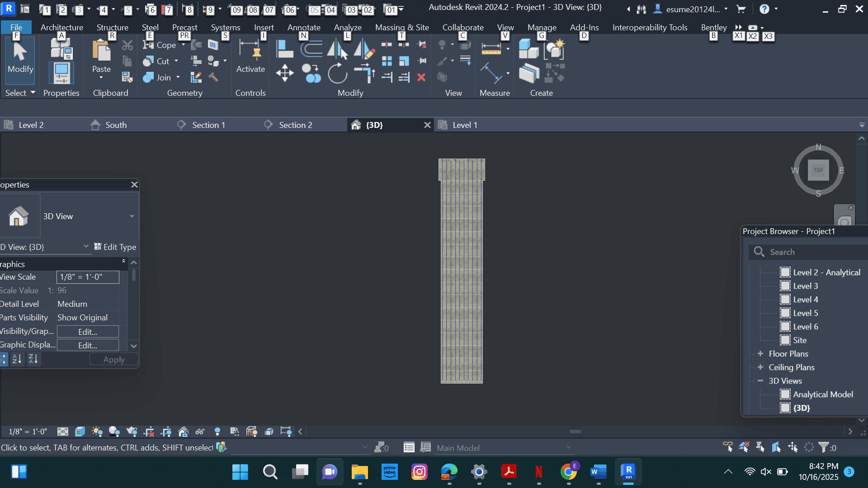The width and height of the screenshot is (868, 488).
Task: Click the Copy tool icon
Action: click(311, 73)
